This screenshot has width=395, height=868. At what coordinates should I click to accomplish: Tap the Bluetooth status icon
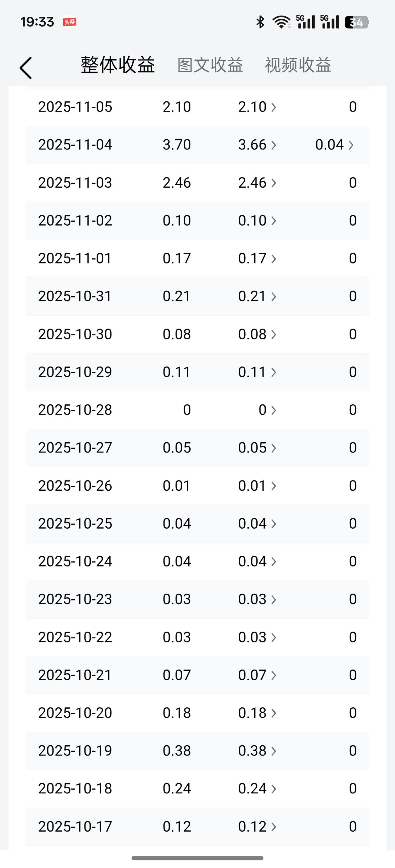(x=260, y=22)
